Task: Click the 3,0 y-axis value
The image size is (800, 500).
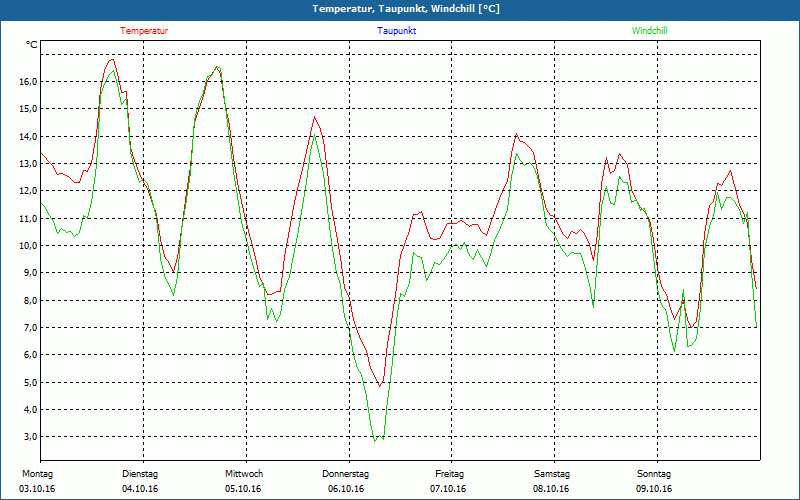Action: 30,437
